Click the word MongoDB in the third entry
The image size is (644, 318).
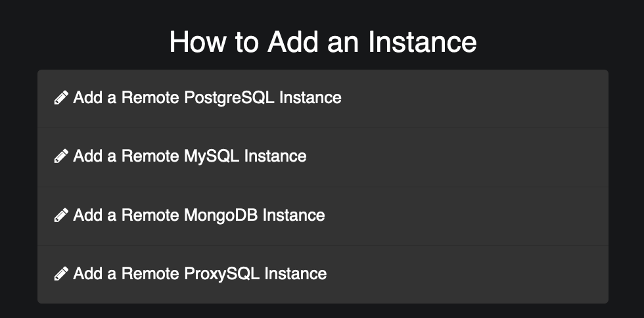pyautogui.click(x=221, y=216)
